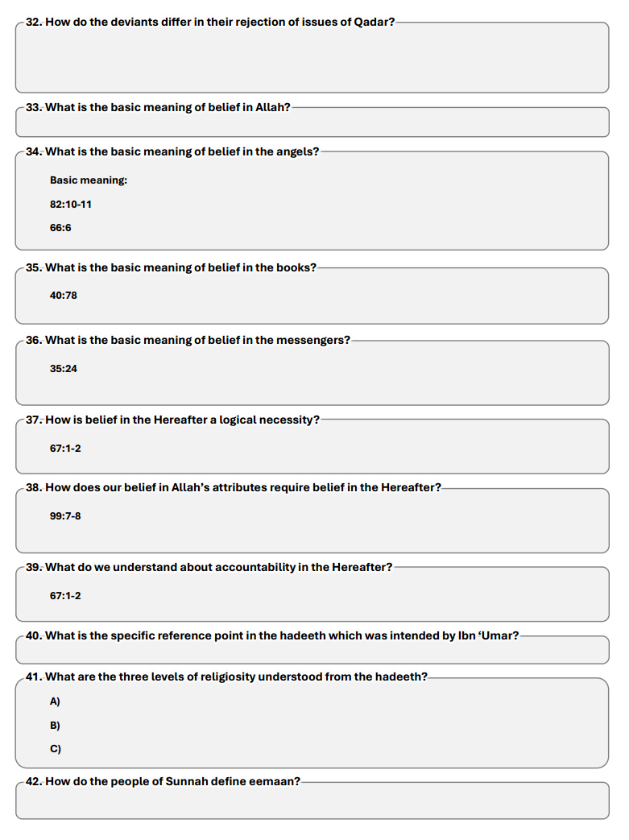Click the 66:6 verse reference
Screen dimensions: 629x840
(60, 228)
